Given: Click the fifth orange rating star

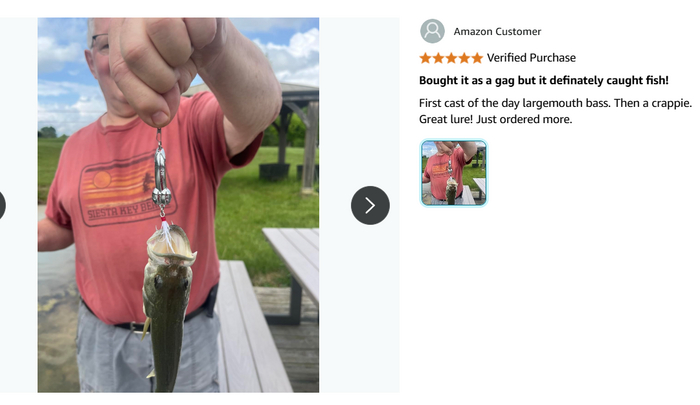Looking at the screenshot, I should click(477, 58).
